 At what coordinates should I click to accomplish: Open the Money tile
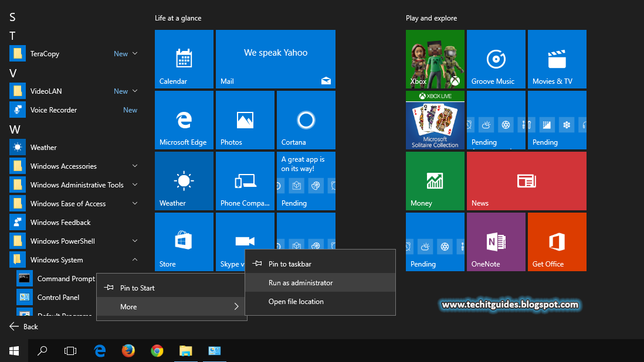[435, 181]
